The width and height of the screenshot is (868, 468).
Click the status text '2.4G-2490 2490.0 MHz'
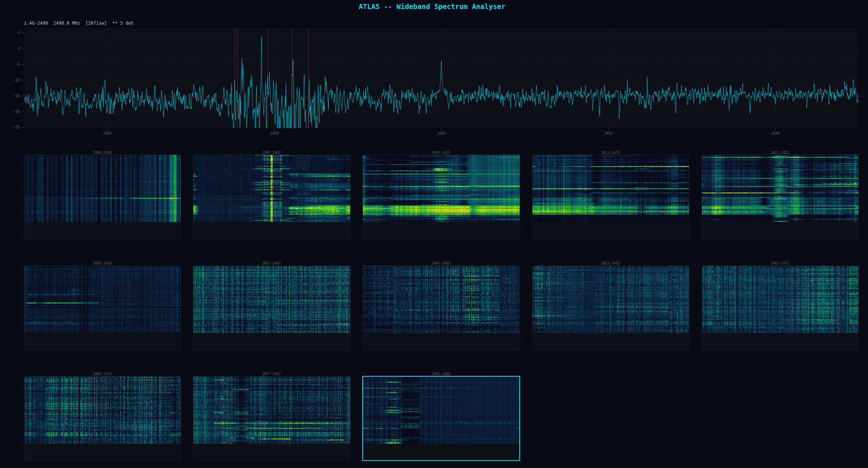(52, 23)
